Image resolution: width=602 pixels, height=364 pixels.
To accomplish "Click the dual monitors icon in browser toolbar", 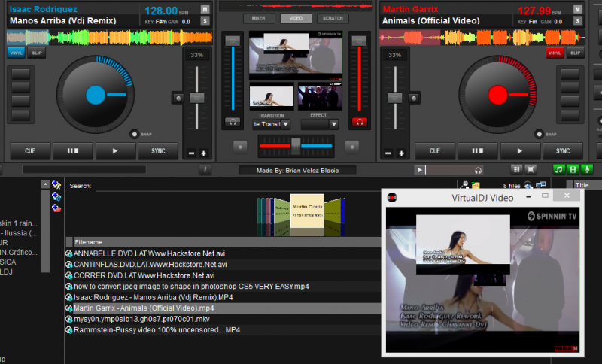I will (x=541, y=185).
